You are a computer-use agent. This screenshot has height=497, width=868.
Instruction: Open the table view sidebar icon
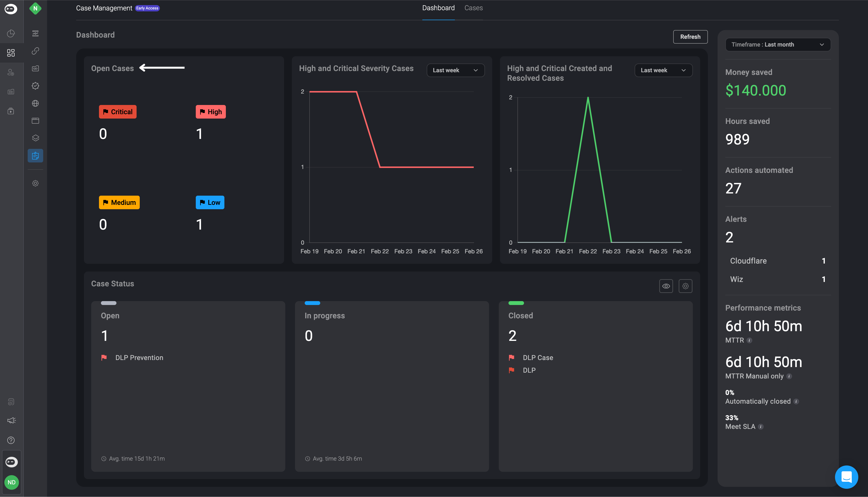tap(11, 92)
